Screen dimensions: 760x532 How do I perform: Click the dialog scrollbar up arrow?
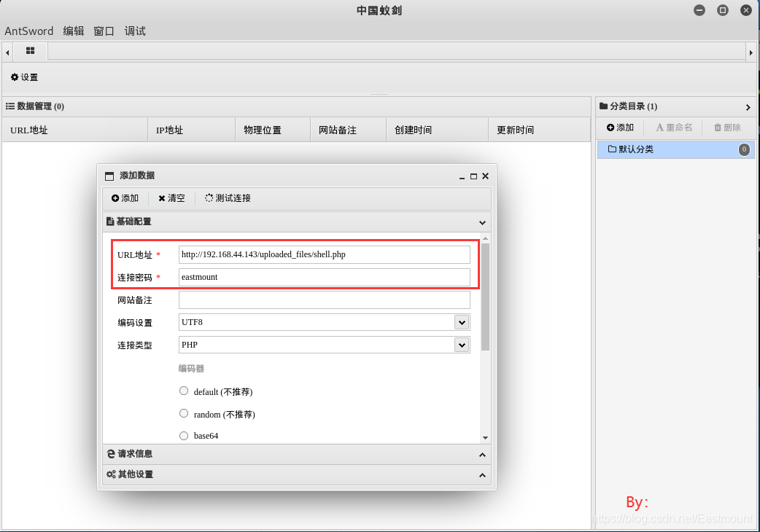485,238
